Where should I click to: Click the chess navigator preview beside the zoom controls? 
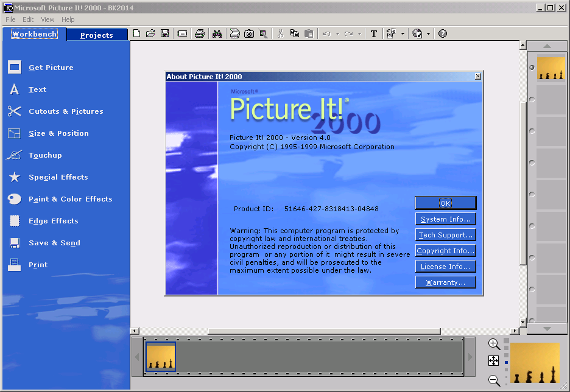535,363
